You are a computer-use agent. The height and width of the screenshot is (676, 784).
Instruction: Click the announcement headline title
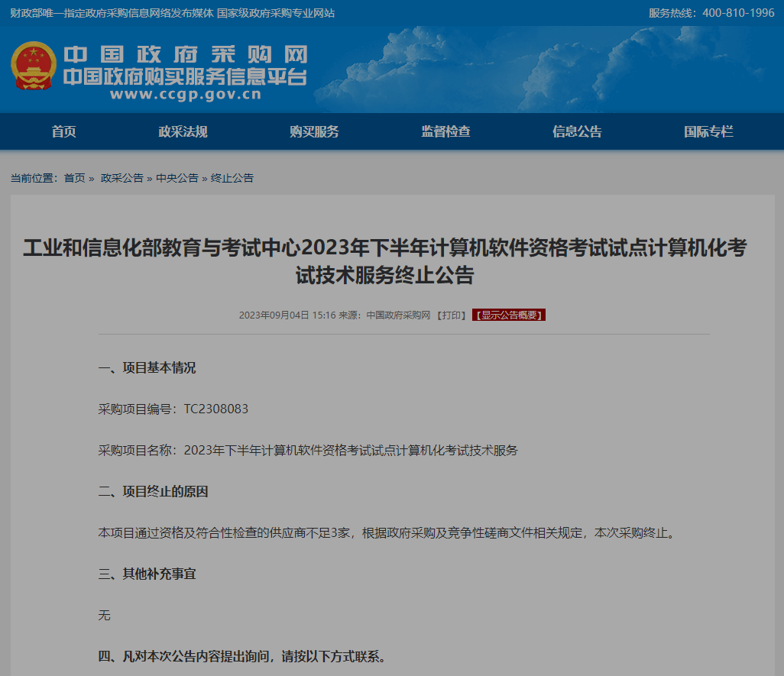pyautogui.click(x=385, y=261)
